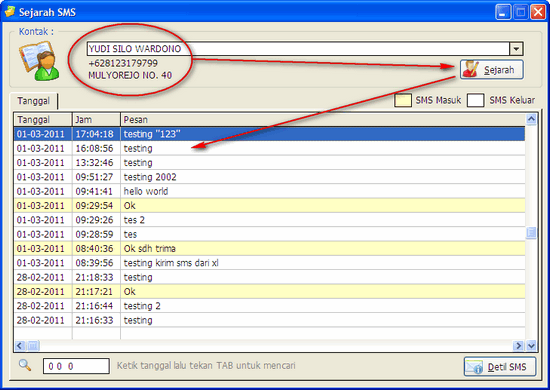The image size is (550, 390).
Task: Select the "Ok sdh trima" incoming message
Action: pyautogui.click(x=269, y=248)
